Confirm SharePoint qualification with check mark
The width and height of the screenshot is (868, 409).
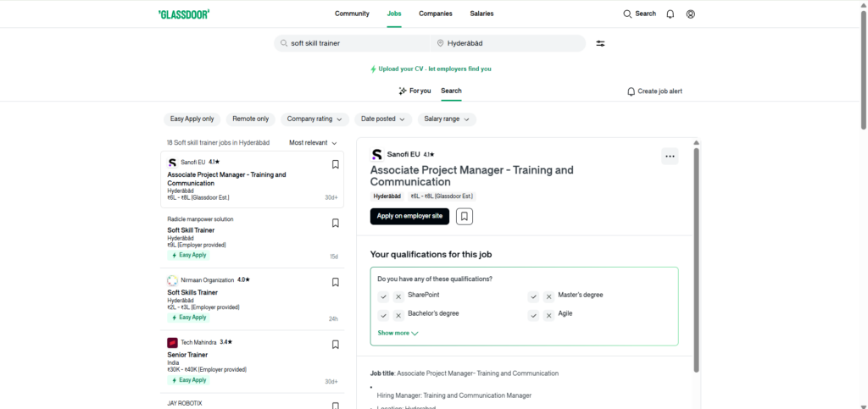pyautogui.click(x=383, y=297)
